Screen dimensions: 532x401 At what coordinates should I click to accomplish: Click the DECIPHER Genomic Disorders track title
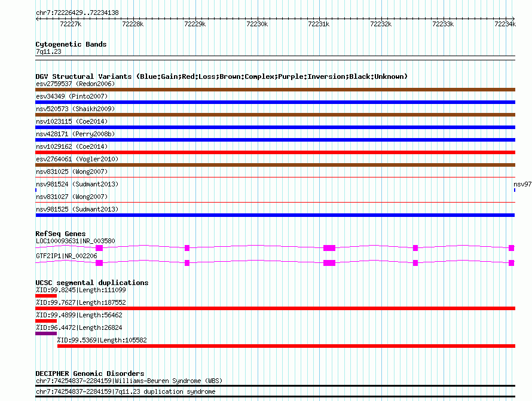[90, 374]
